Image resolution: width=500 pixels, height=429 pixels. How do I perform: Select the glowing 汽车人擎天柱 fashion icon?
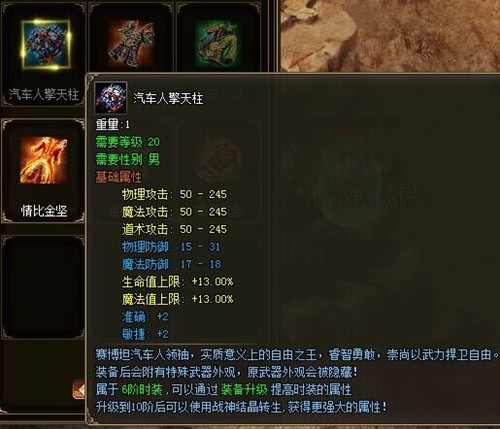(x=46, y=44)
